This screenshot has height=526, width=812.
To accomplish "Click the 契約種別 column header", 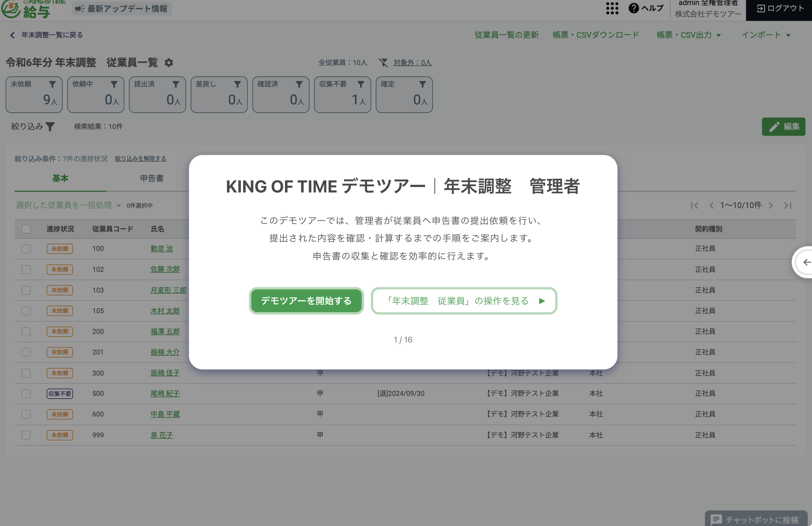I will click(708, 229).
